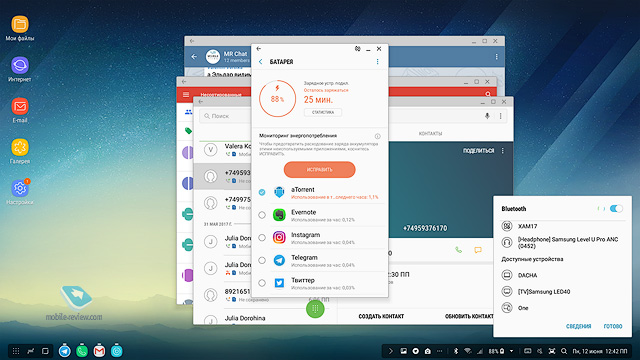Switch to Gmail in the taskbar

pos(99,351)
